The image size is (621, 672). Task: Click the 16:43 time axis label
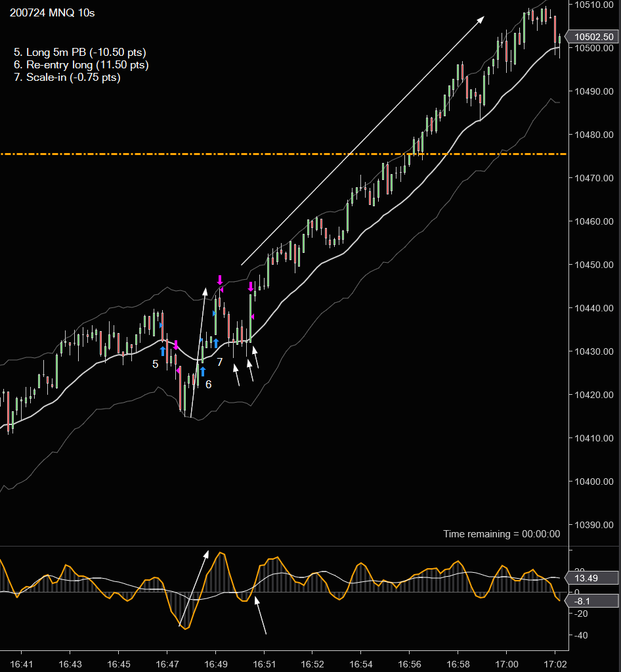point(70,664)
